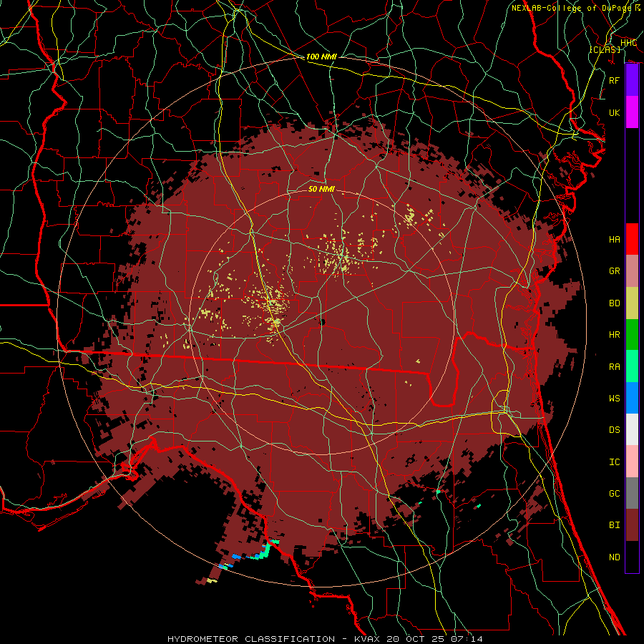Viewport: 644px width, 644px height.
Task: Click the KVAX radar site identifier
Action: pos(367,639)
